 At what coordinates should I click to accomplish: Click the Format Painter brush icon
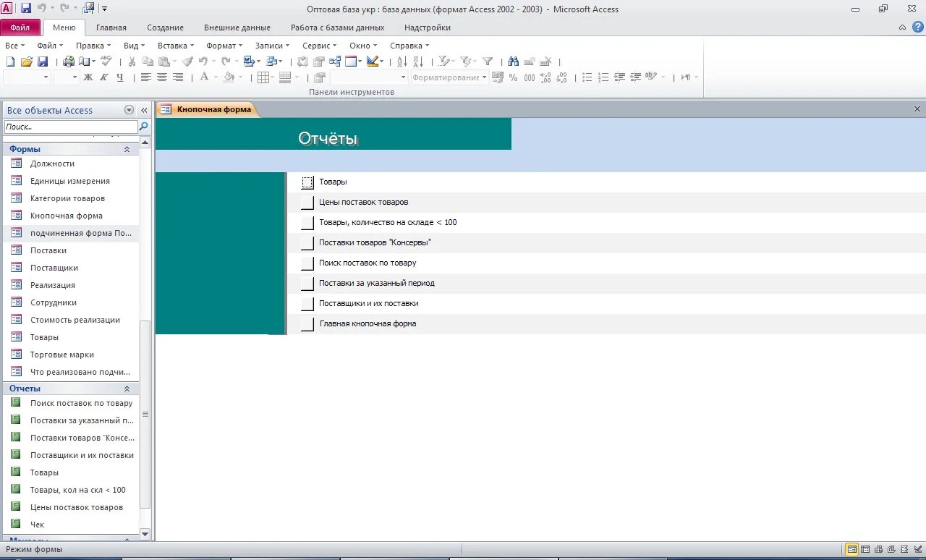[x=187, y=61]
